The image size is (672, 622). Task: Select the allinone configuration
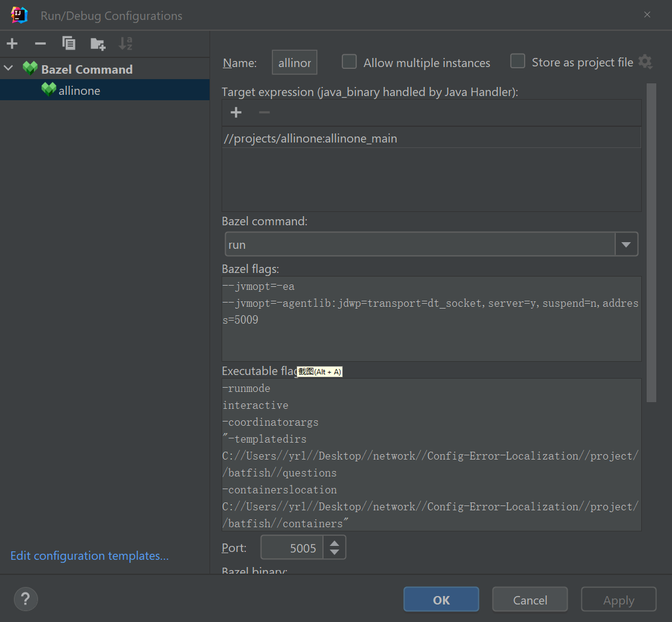(79, 91)
